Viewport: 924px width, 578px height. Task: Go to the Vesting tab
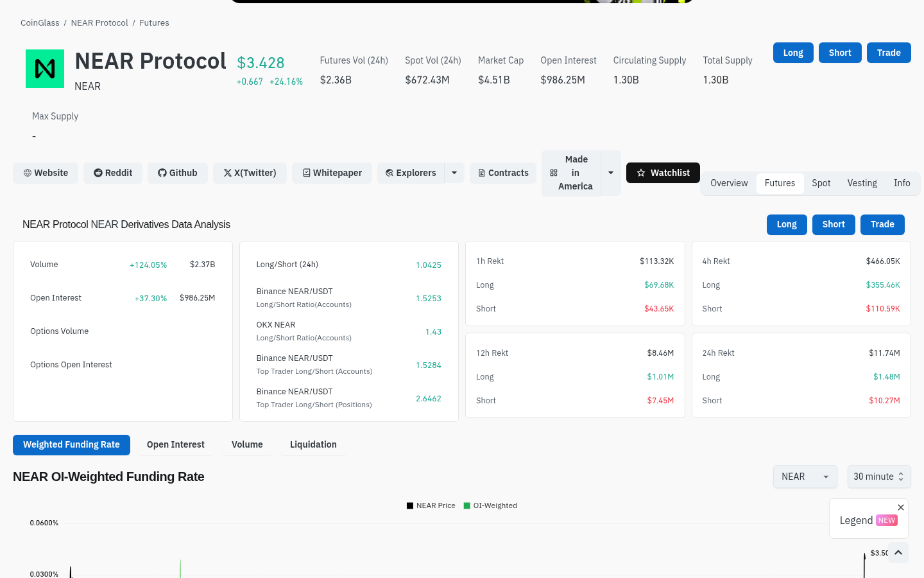862,183
